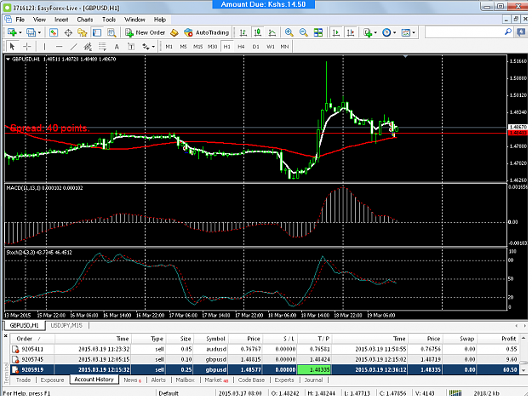Click the New Order button
532x400 pixels.
point(146,32)
